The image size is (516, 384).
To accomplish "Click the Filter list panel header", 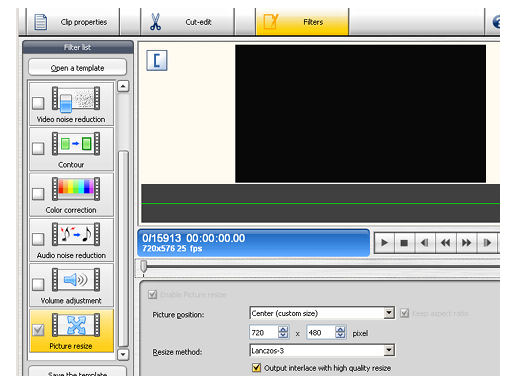I will tap(78, 47).
